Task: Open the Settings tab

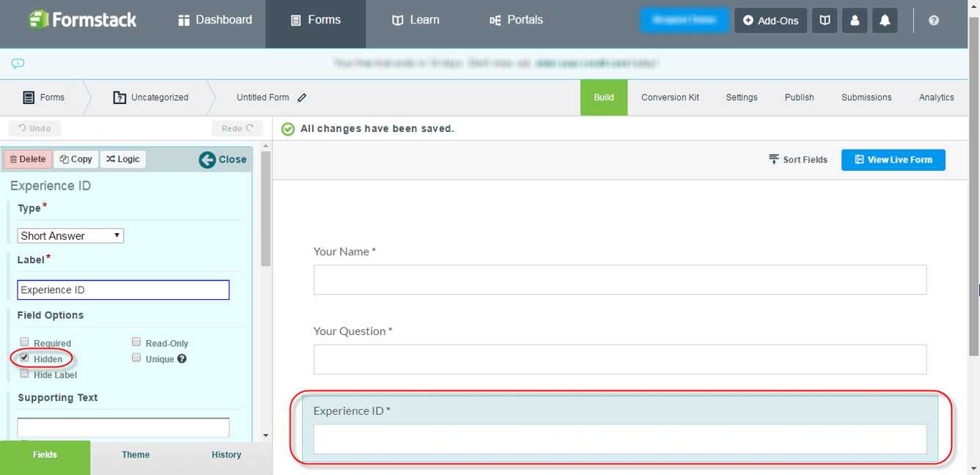Action: click(x=742, y=97)
